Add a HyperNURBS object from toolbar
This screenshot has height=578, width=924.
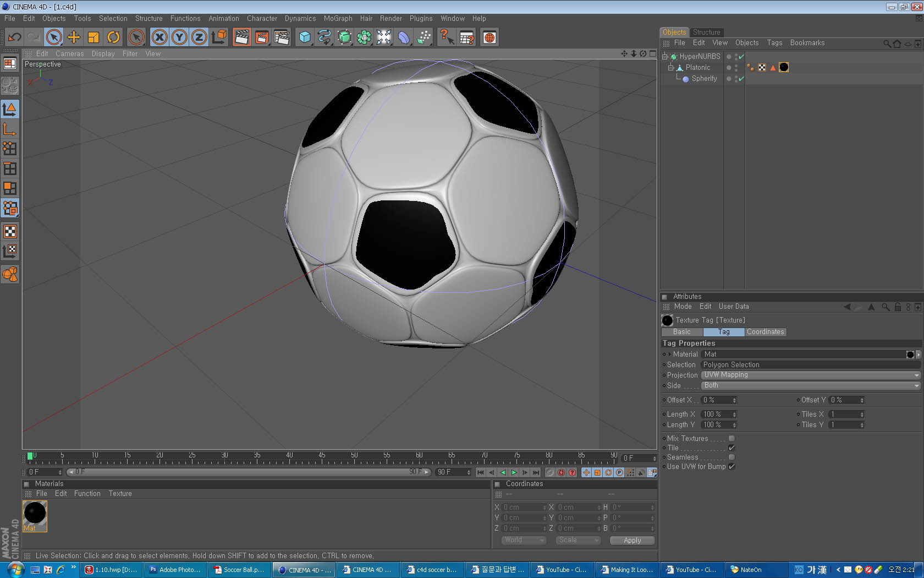click(x=344, y=37)
